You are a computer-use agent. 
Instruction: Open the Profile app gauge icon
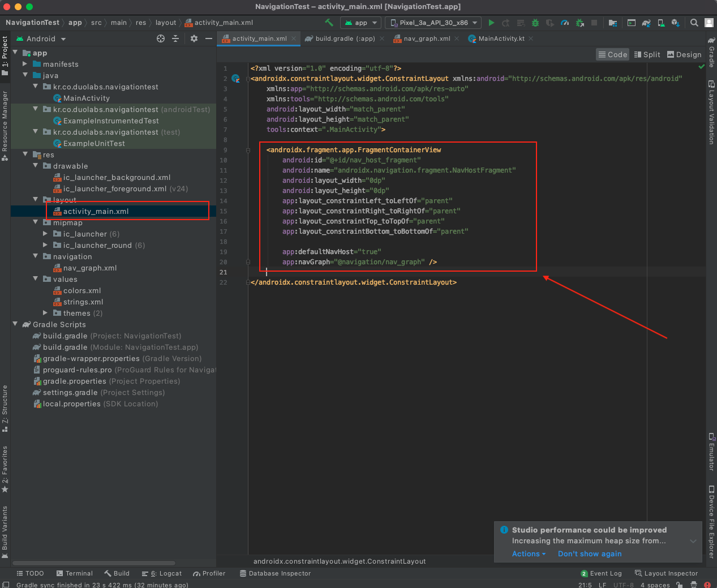pos(565,23)
